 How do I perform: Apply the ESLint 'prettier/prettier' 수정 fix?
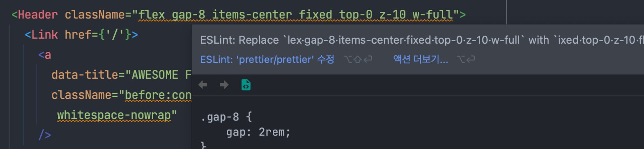267,59
